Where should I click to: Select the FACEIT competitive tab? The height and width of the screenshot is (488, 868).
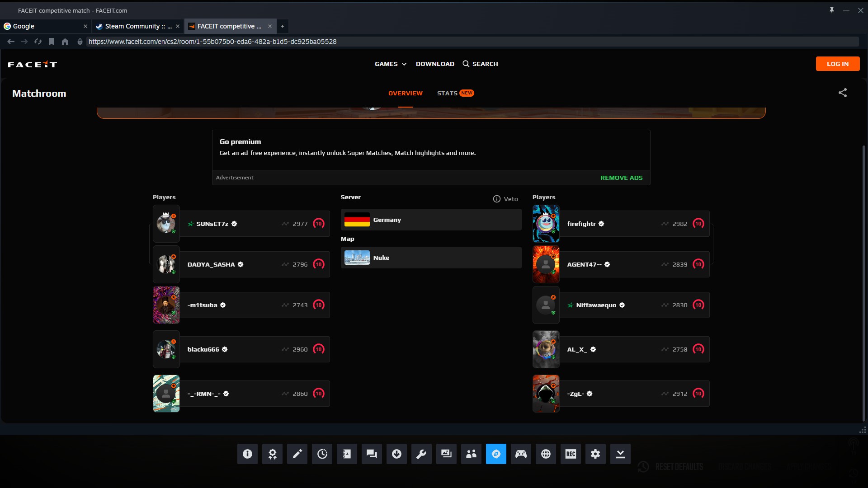[x=230, y=26]
